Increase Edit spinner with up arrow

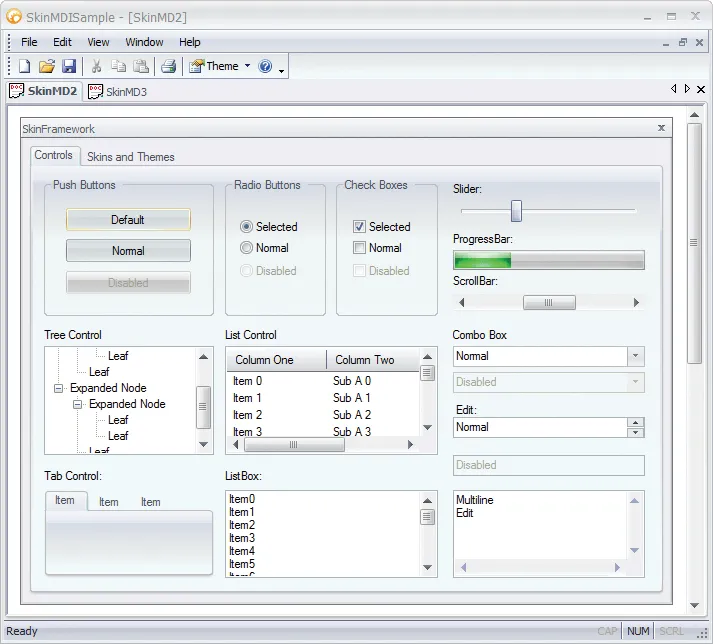(x=636, y=423)
